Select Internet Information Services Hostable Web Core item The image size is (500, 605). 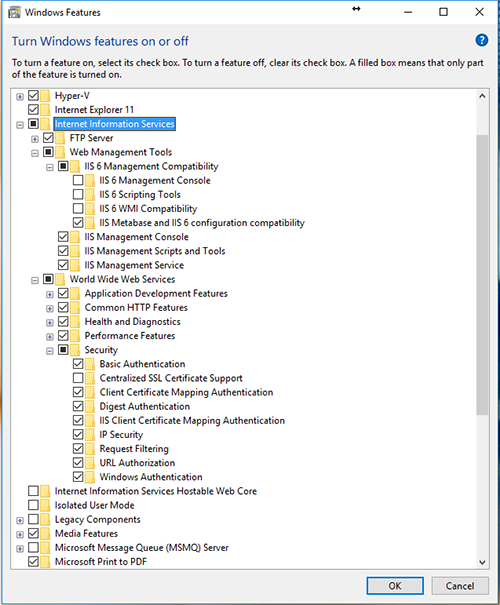(155, 491)
